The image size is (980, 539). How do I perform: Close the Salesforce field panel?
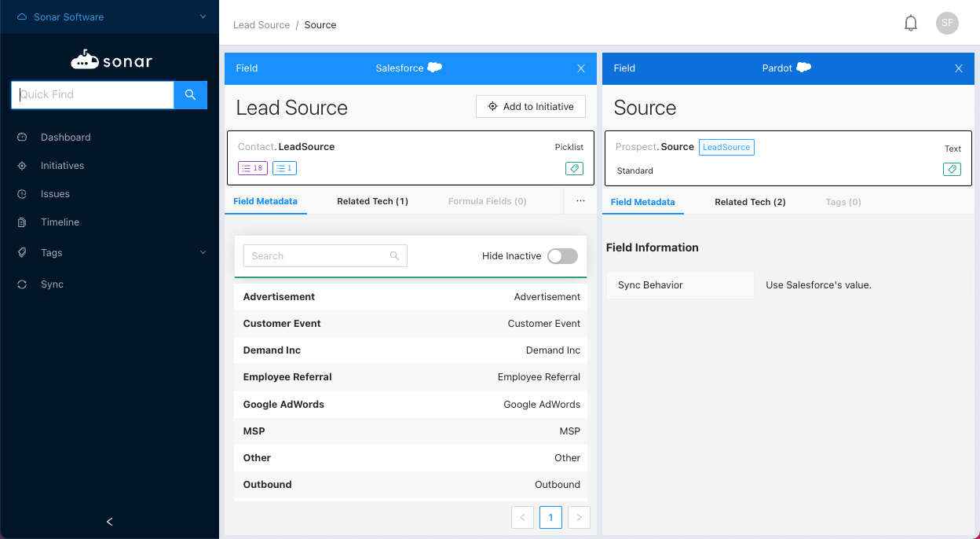(x=581, y=68)
